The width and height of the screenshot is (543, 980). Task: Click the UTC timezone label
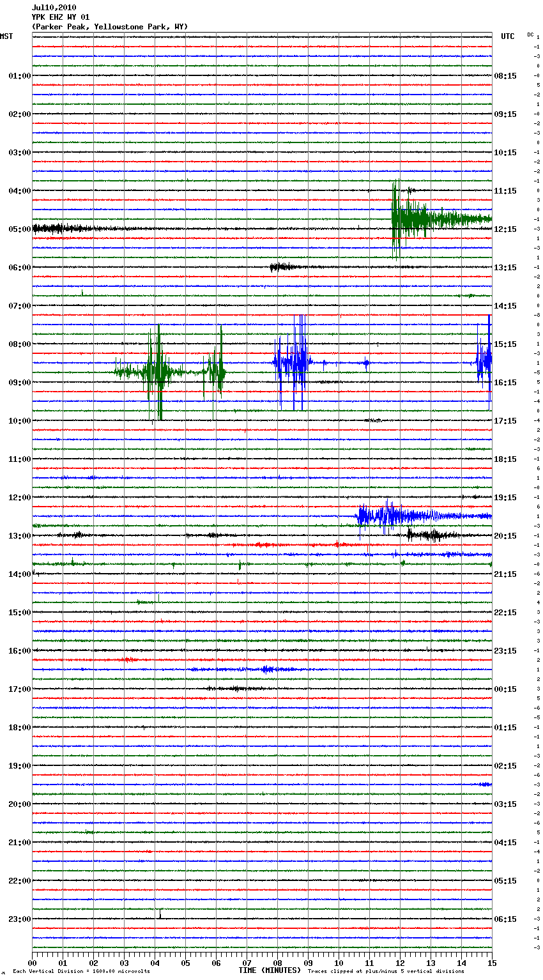[x=508, y=36]
